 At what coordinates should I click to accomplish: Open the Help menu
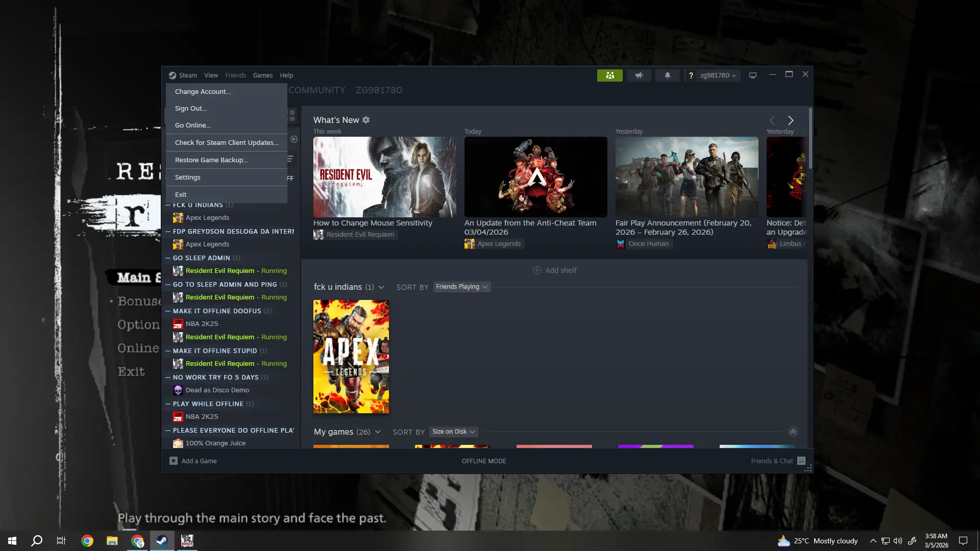click(286, 76)
